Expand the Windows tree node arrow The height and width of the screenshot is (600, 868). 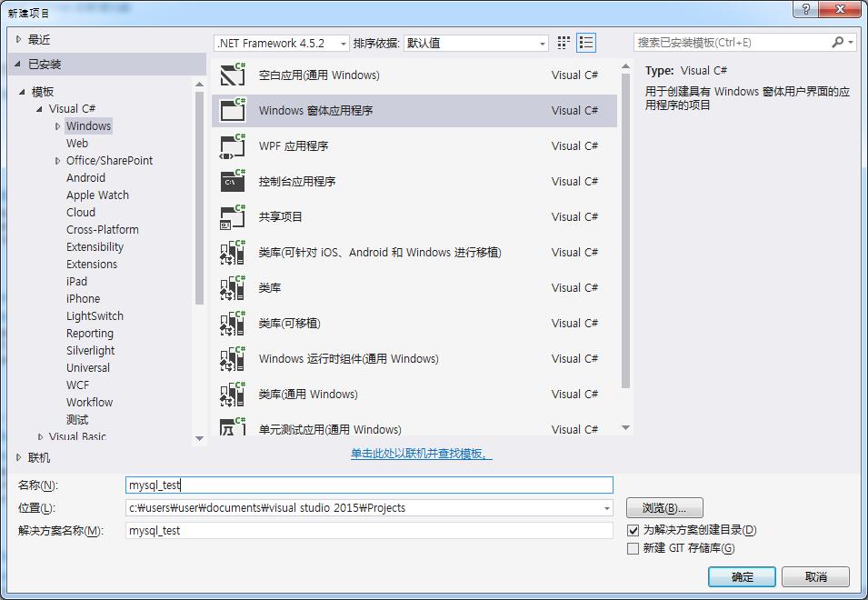pyautogui.click(x=57, y=126)
